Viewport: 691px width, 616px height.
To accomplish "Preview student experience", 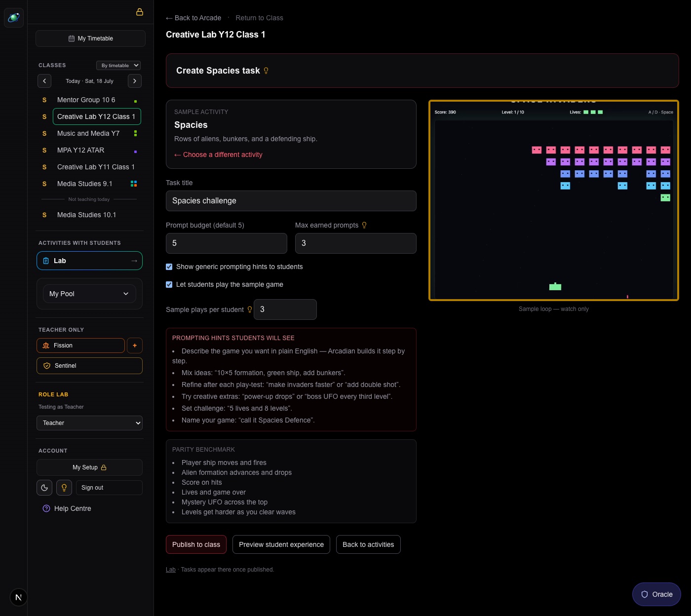I will 281,544.
